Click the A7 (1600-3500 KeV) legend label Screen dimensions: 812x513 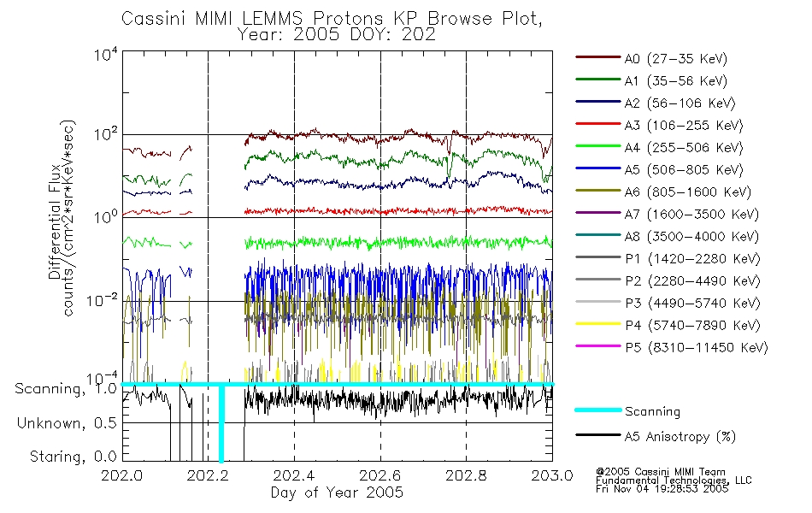click(691, 215)
